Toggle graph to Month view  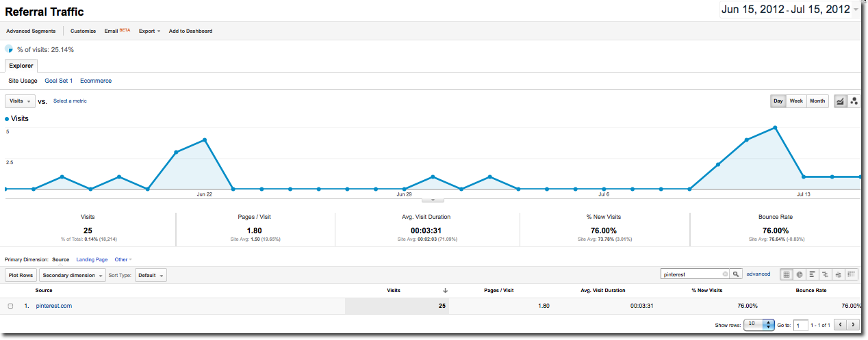pos(817,101)
